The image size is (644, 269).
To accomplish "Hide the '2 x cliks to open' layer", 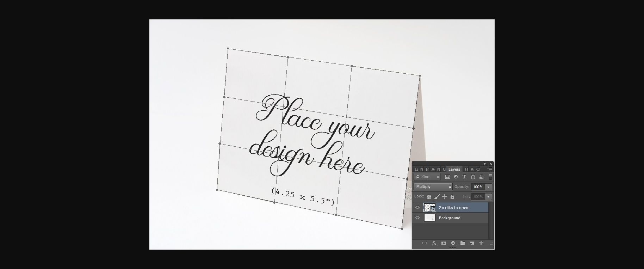I will (x=417, y=208).
